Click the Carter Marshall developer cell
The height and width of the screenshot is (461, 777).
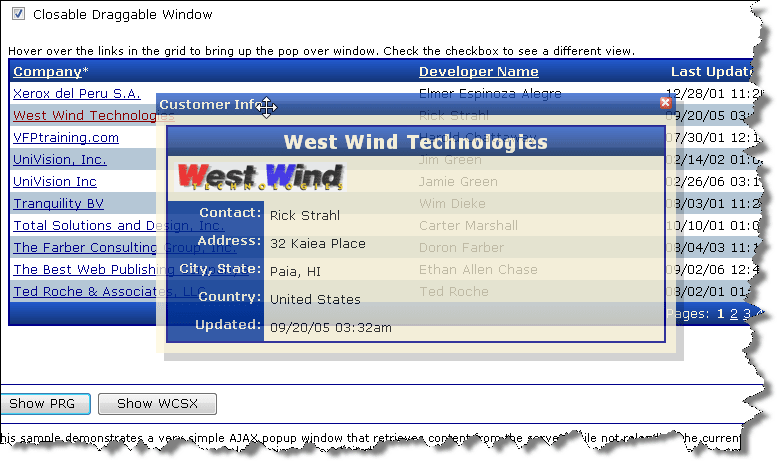tap(468, 226)
